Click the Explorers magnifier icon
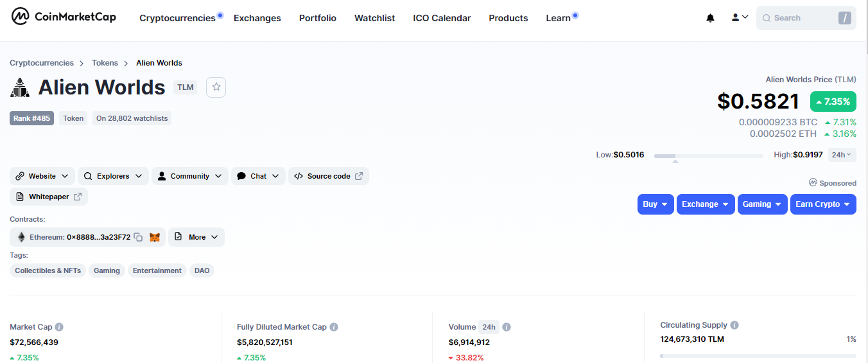This screenshot has width=868, height=363. pos(88,176)
